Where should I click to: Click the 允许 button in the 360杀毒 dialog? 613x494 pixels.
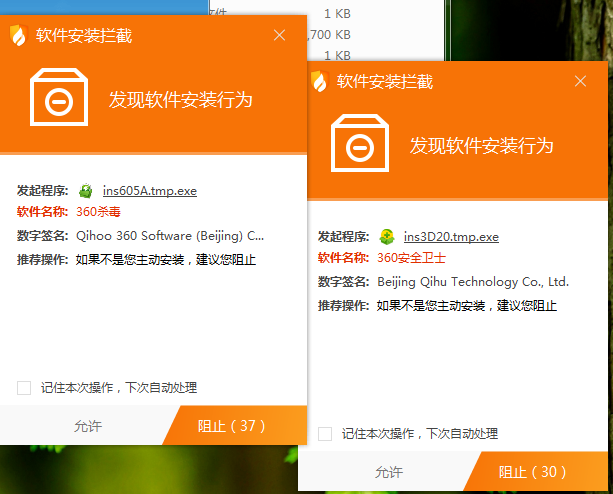(x=88, y=426)
